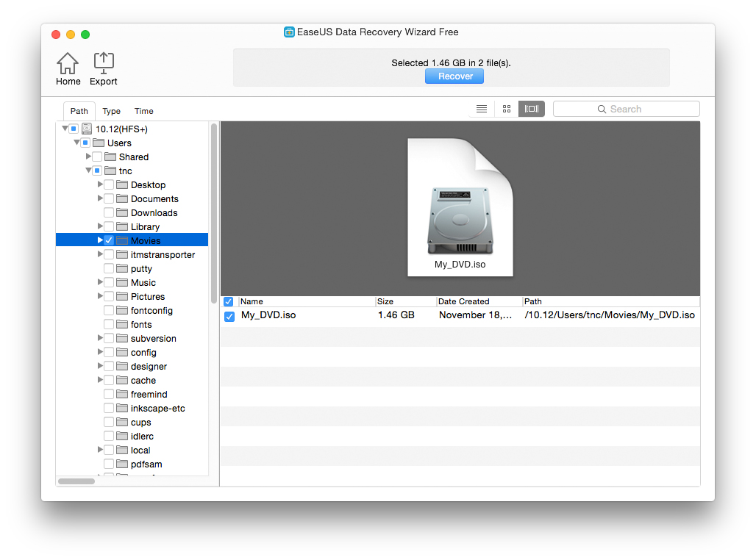Select the cups folder in tree

[140, 422]
